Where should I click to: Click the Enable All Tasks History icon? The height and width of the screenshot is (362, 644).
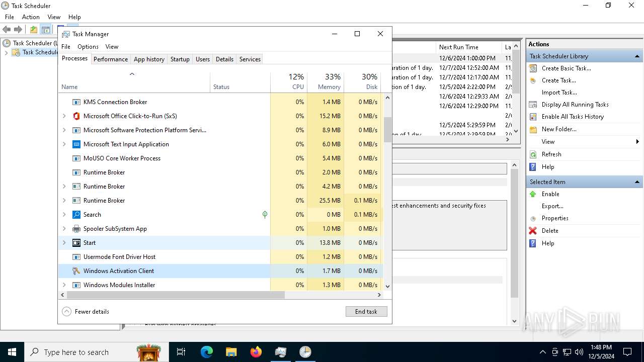[533, 117]
